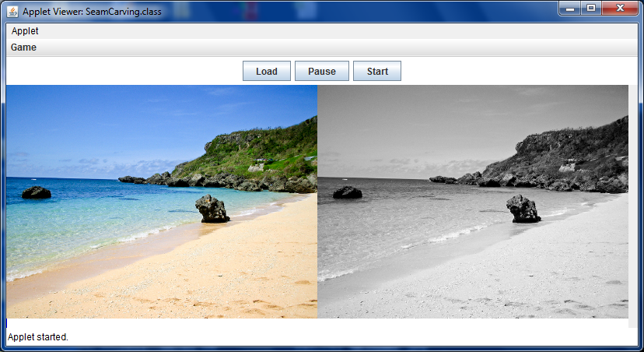Maximize the Applet Viewer window
Image resolution: width=644 pixels, height=352 pixels.
pyautogui.click(x=591, y=8)
